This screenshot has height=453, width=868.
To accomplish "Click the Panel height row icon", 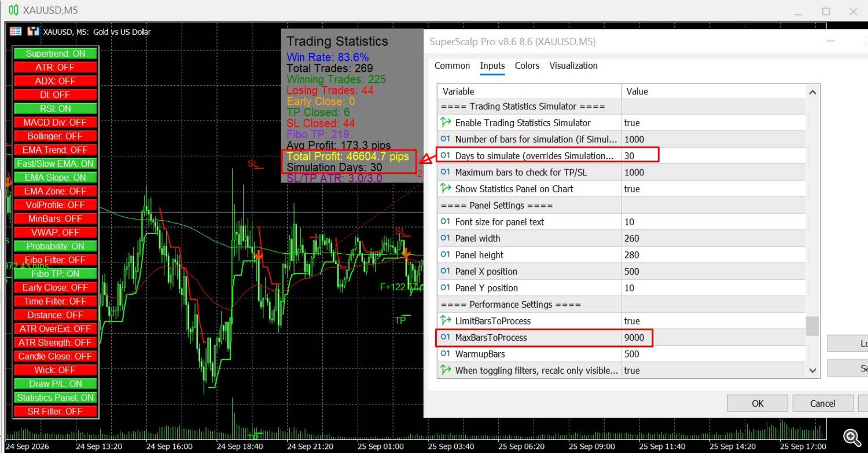I will tap(446, 255).
